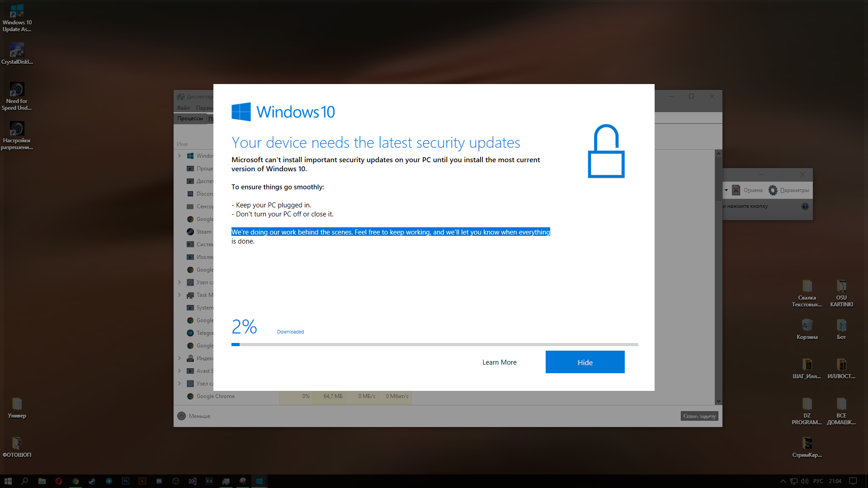Click the highlighted 'We're doing our work' sentence
868x488 pixels.
click(x=391, y=232)
